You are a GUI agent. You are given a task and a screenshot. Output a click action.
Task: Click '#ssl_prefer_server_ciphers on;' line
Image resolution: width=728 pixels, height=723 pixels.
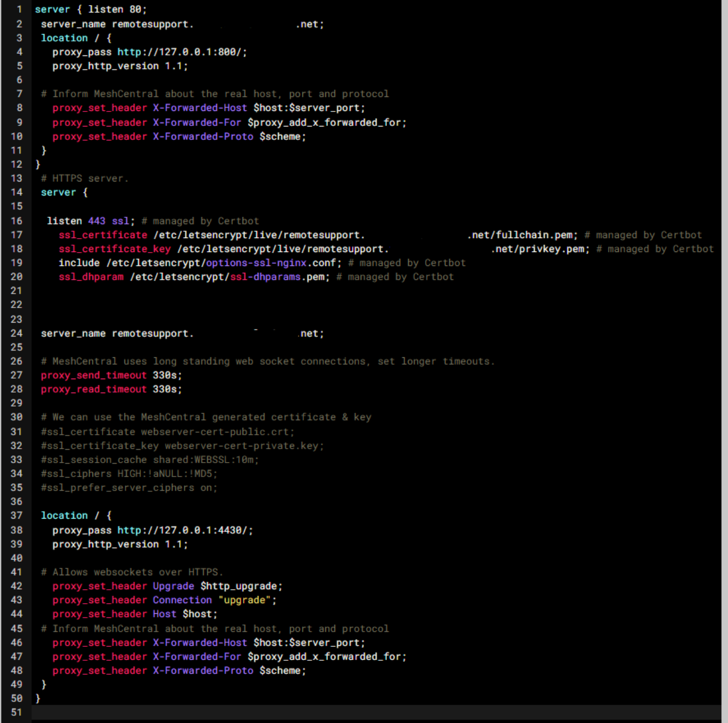click(x=129, y=488)
